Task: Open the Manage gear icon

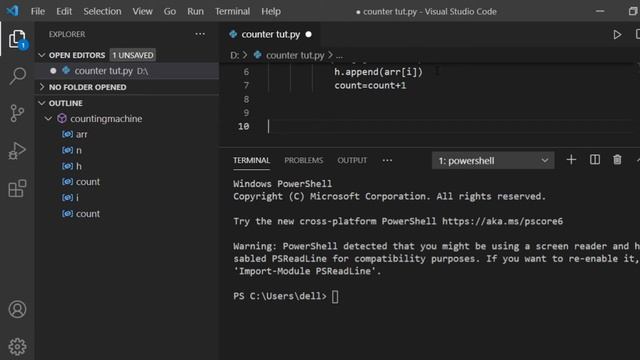Action: 17,347
